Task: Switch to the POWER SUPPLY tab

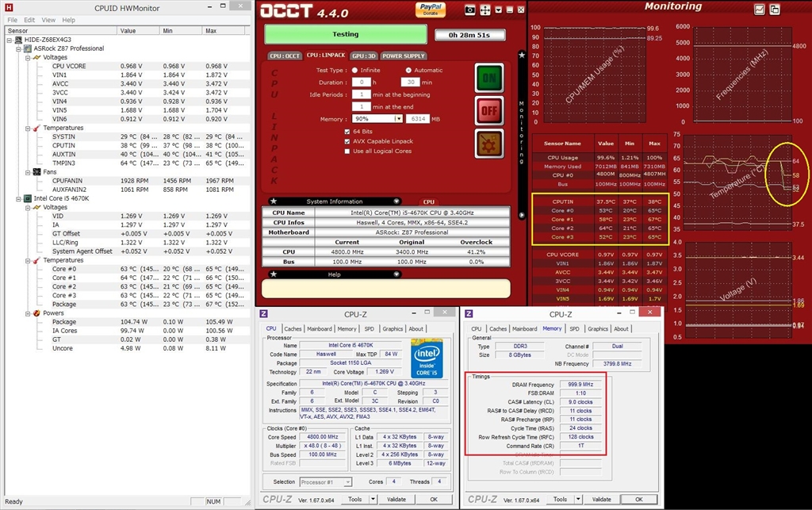Action: pyautogui.click(x=404, y=56)
